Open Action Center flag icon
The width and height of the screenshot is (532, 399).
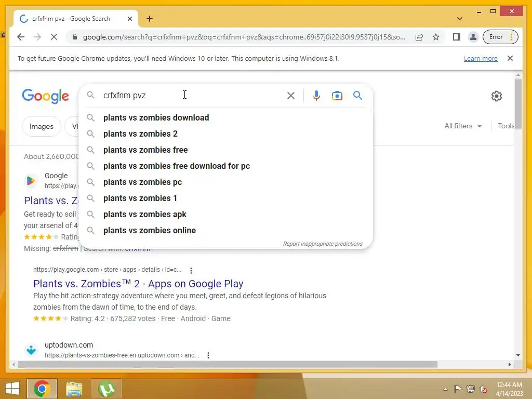tap(458, 389)
